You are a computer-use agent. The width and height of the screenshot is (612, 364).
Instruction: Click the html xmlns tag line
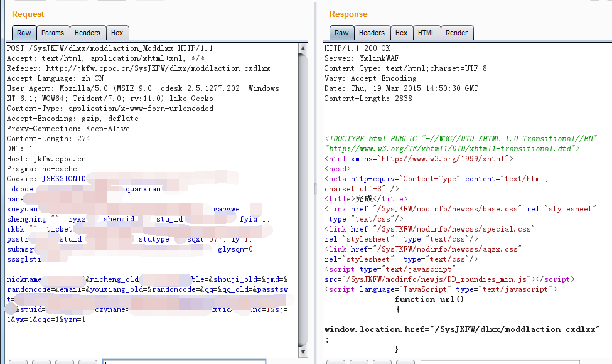[x=419, y=159]
